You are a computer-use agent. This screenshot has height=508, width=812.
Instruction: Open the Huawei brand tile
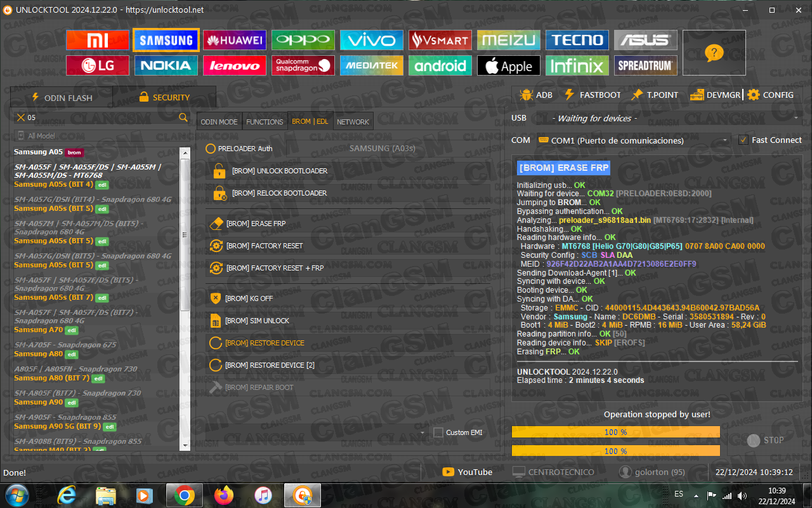click(235, 40)
